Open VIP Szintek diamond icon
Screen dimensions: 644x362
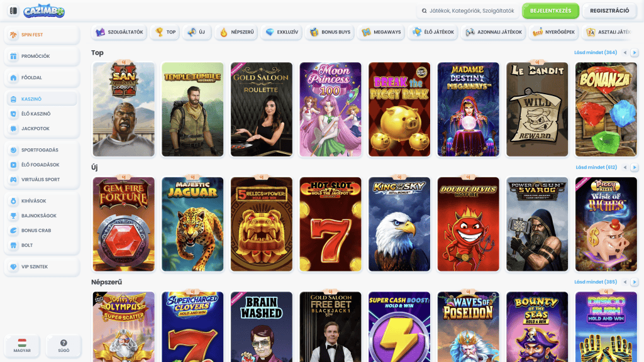14,266
